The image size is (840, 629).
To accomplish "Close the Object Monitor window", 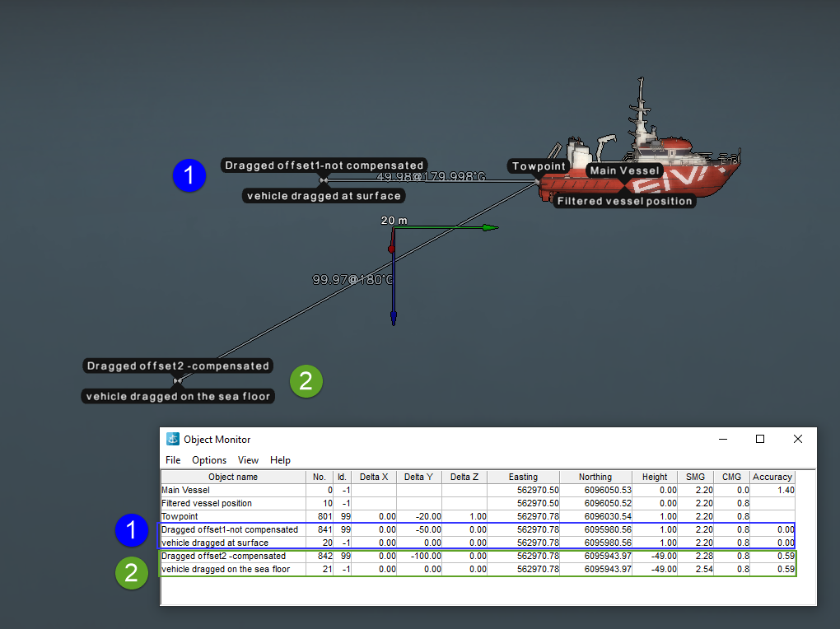I will coord(798,439).
